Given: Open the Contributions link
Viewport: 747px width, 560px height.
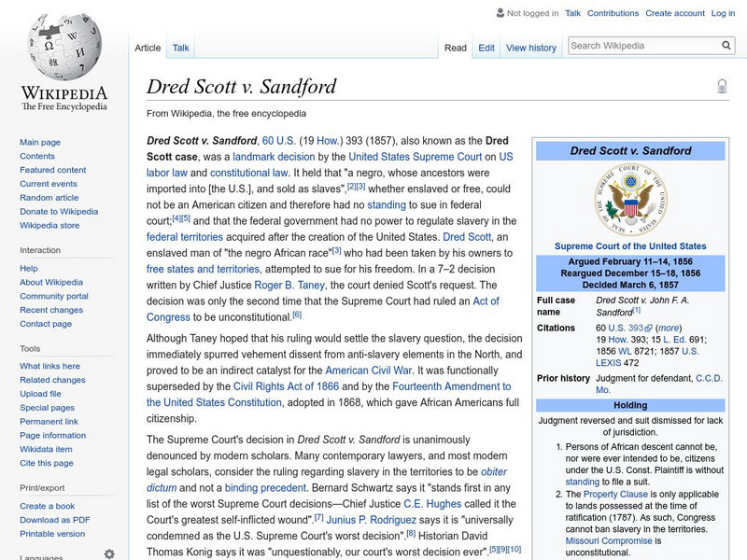Looking at the screenshot, I should (x=613, y=13).
